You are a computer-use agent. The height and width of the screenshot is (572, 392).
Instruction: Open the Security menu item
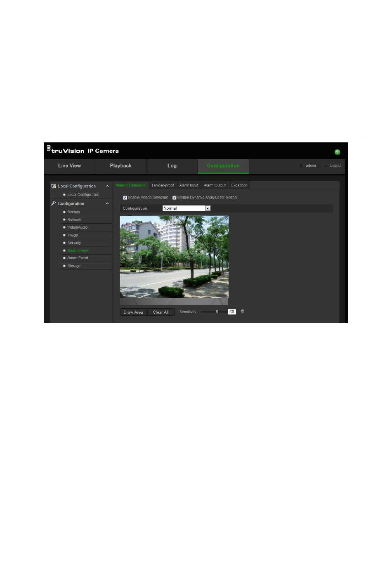point(74,243)
